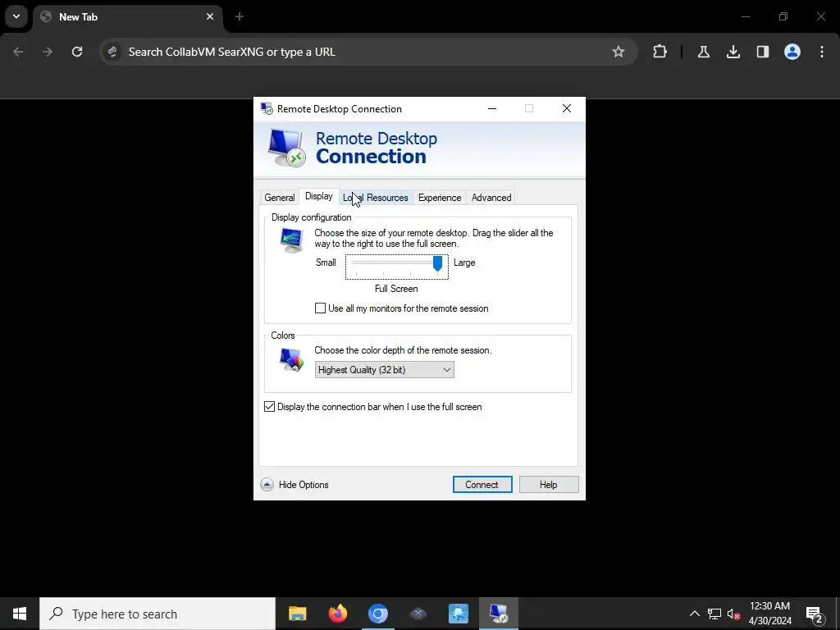Show hidden system tray icons
This screenshot has height=630, width=840.
point(694,614)
